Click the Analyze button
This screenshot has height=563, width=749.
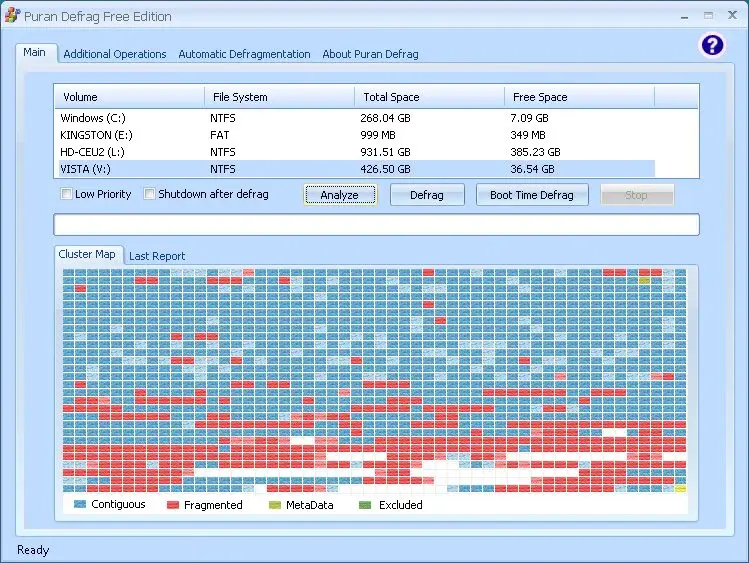[x=340, y=195]
